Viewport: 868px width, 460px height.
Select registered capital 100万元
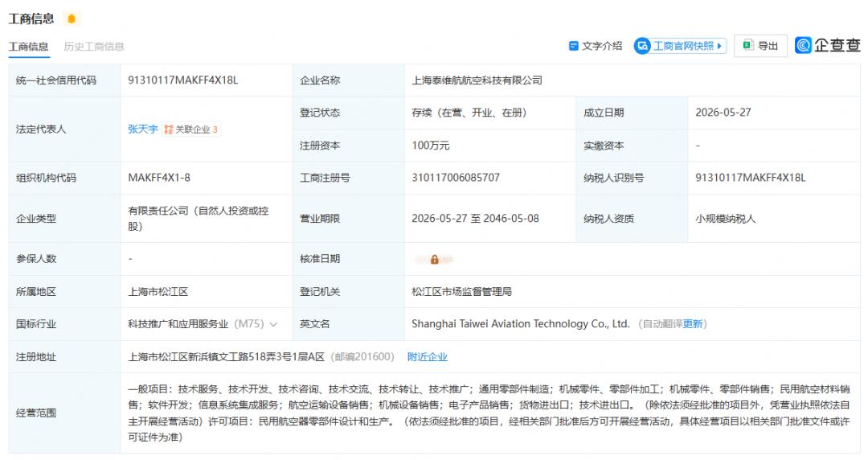pyautogui.click(x=431, y=146)
